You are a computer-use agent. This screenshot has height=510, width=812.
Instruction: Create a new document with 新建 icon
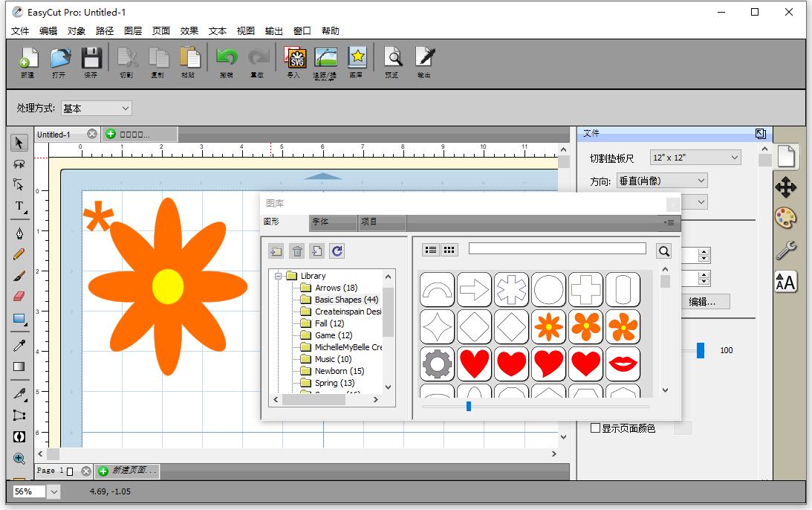(28, 62)
